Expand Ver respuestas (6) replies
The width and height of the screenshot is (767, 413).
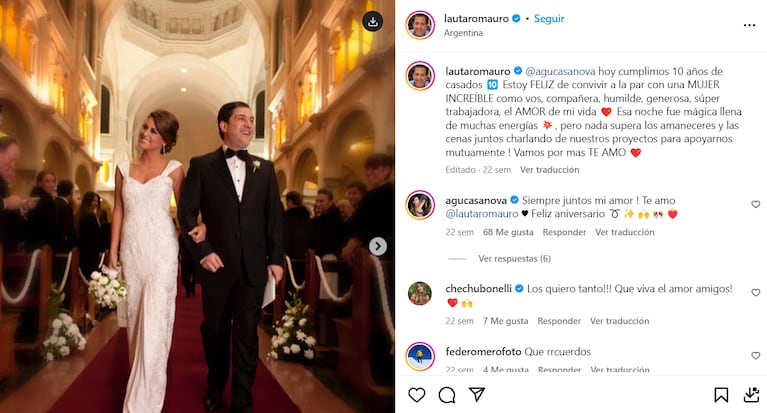coord(514,258)
